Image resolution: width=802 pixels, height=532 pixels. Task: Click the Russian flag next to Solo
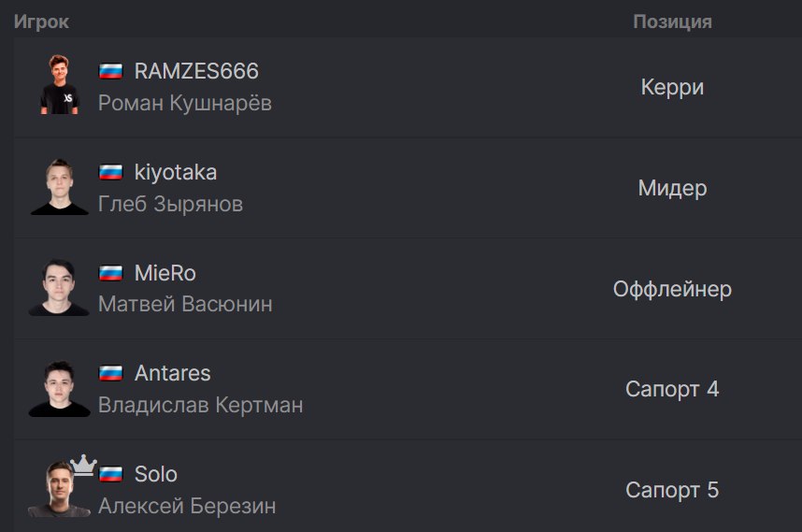[x=110, y=474]
